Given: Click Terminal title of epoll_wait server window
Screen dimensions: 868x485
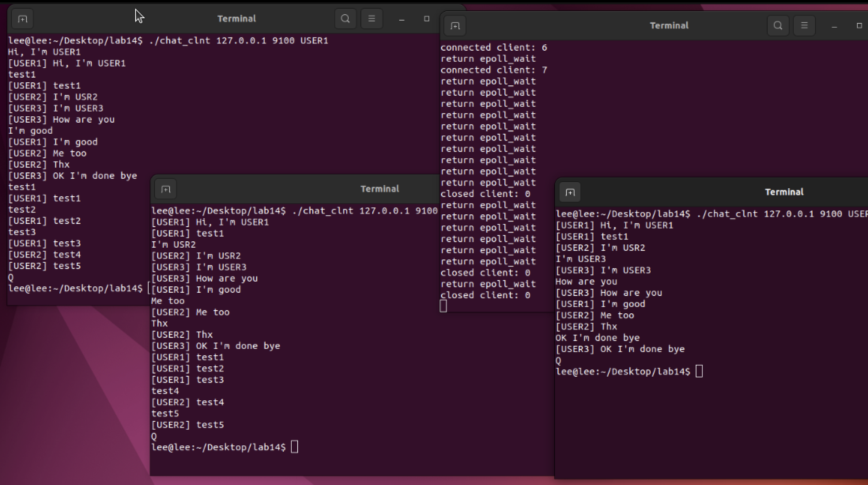Looking at the screenshot, I should click(x=669, y=26).
